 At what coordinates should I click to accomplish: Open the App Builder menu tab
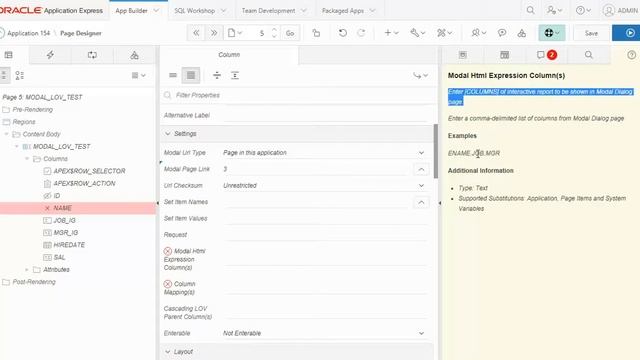pos(137,11)
